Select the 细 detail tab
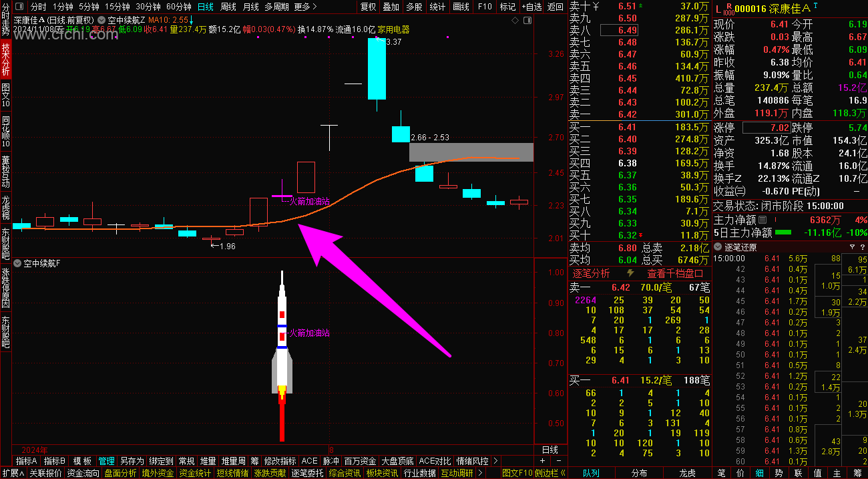The image size is (868, 479). pos(760,473)
